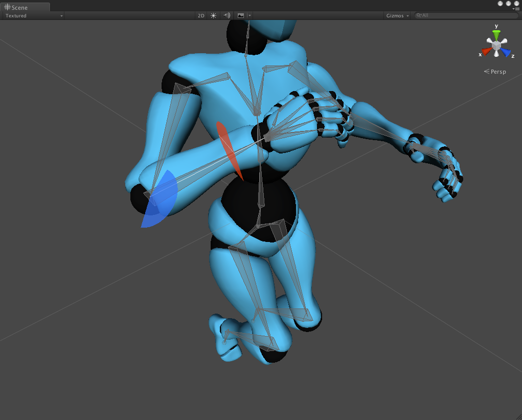Image resolution: width=522 pixels, height=420 pixels.
Task: Click the red X axis cone on the gizmo
Action: [x=487, y=51]
